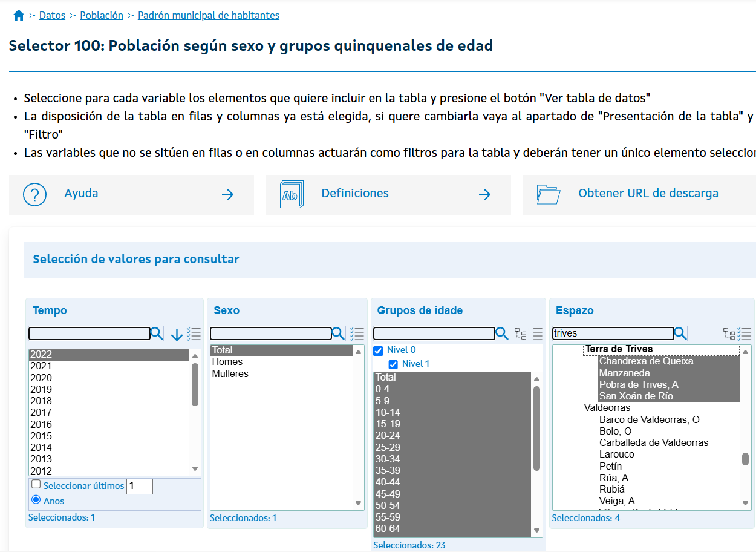The width and height of the screenshot is (756, 552).
Task: Search icon in the Sexo panel
Action: click(338, 333)
